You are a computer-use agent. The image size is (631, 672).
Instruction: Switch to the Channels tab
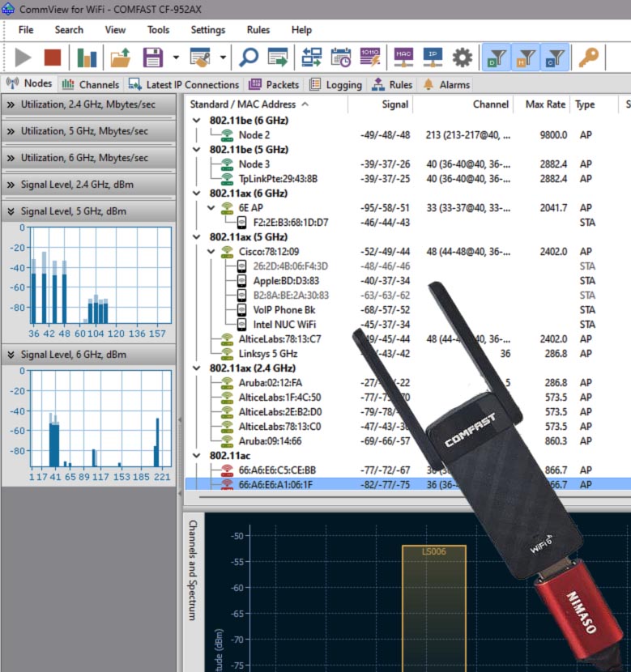coord(91,84)
